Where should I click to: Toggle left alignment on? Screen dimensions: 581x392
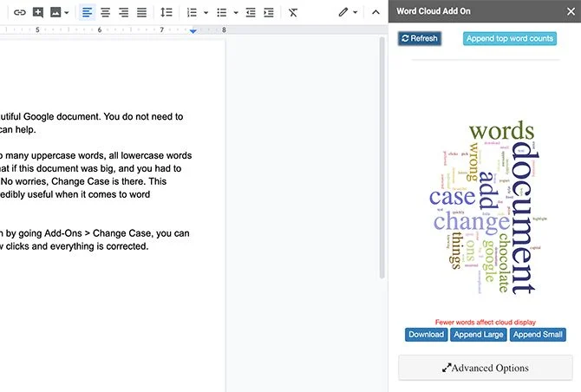pyautogui.click(x=87, y=13)
